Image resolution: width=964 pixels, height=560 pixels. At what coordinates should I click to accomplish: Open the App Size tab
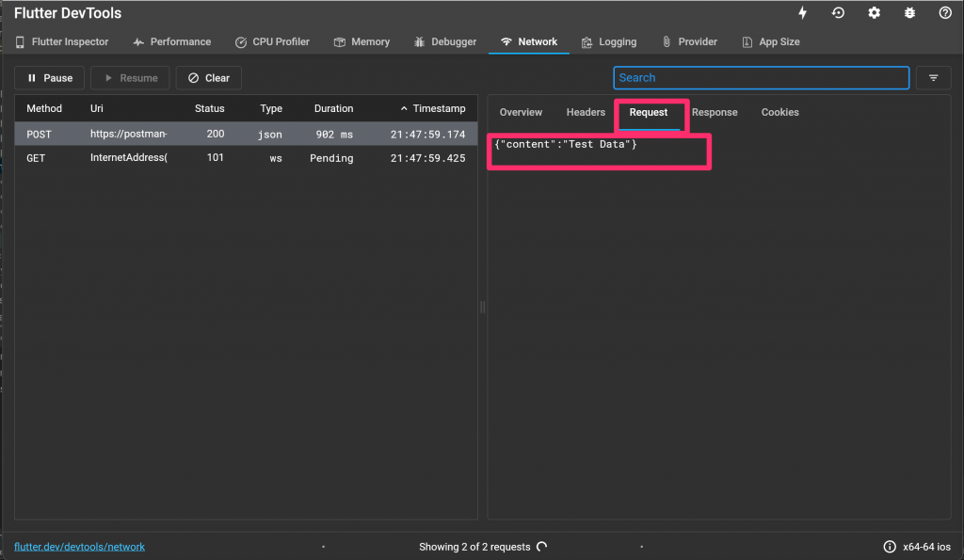pyautogui.click(x=771, y=41)
